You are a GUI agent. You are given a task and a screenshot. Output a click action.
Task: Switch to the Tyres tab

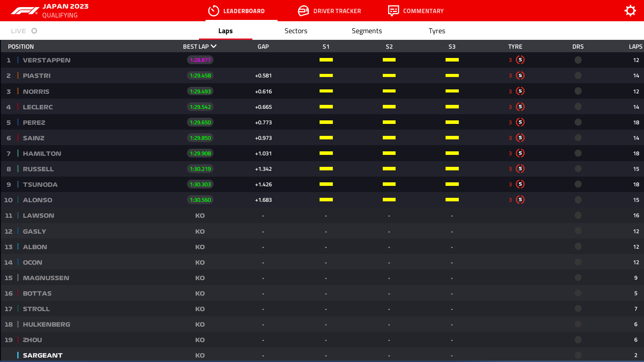pyautogui.click(x=437, y=31)
